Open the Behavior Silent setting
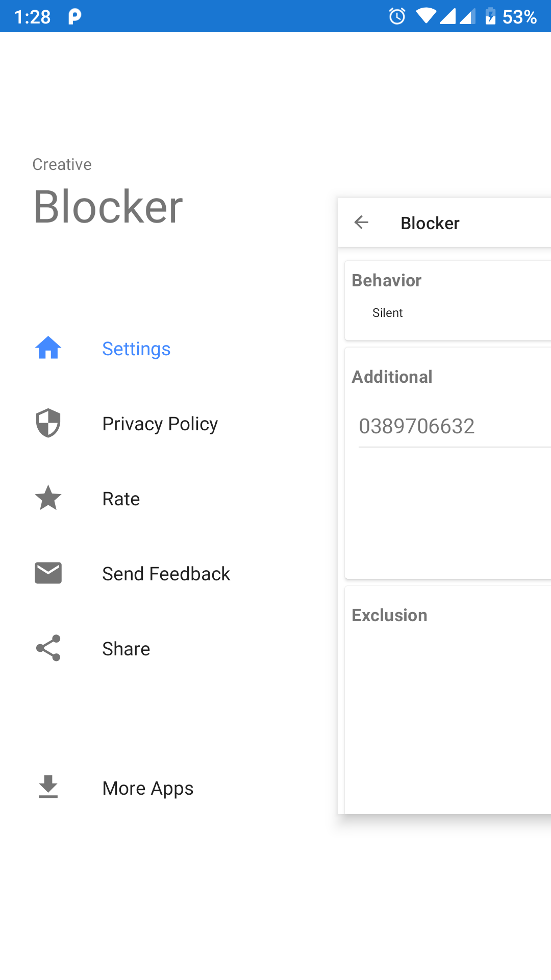This screenshot has width=551, height=980. 388,313
